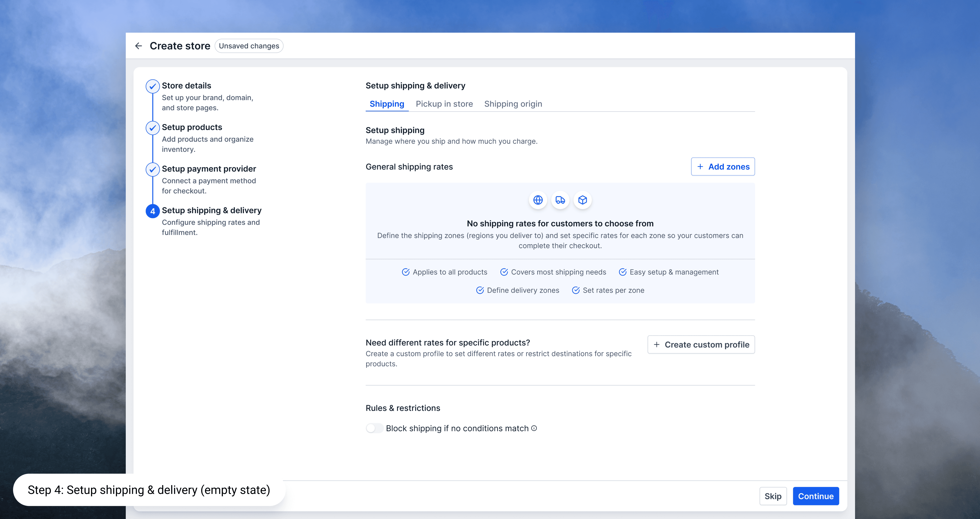Screen dimensions: 980x519
Task: Open the Pickup in store tab
Action: pos(444,104)
